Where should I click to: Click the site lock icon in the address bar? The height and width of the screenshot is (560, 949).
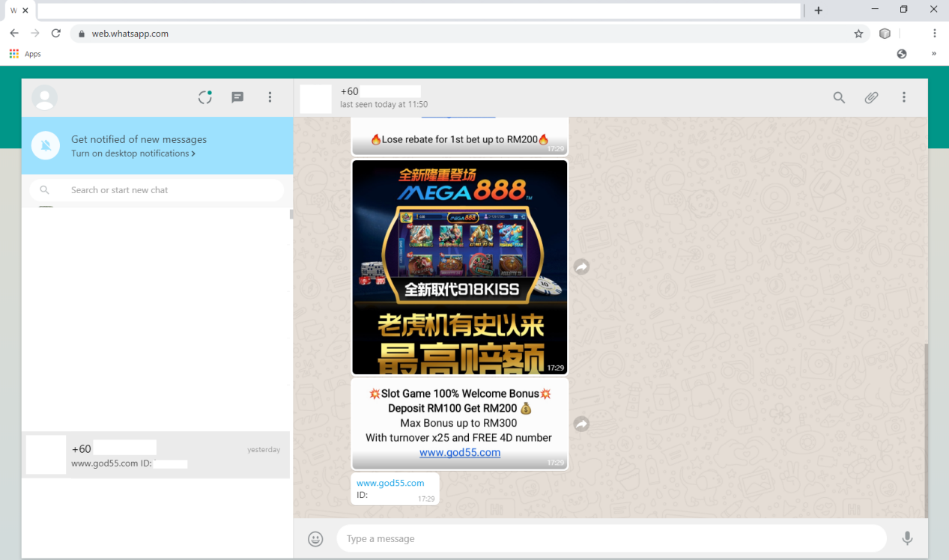82,34
